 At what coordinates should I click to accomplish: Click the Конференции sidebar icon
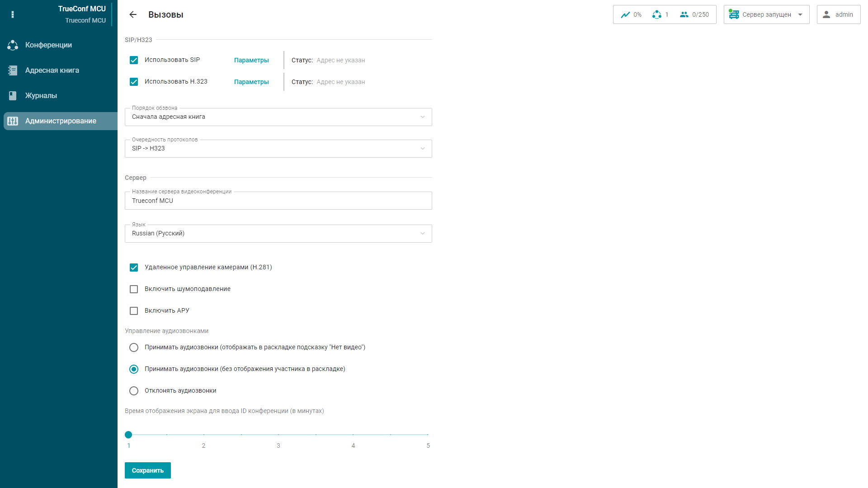13,45
